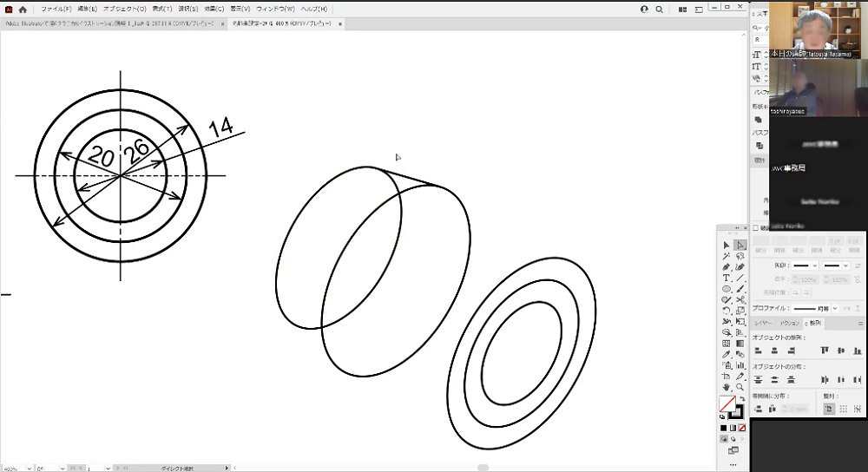The height and width of the screenshot is (472, 868).
Task: Select the Type tool
Action: (x=727, y=278)
